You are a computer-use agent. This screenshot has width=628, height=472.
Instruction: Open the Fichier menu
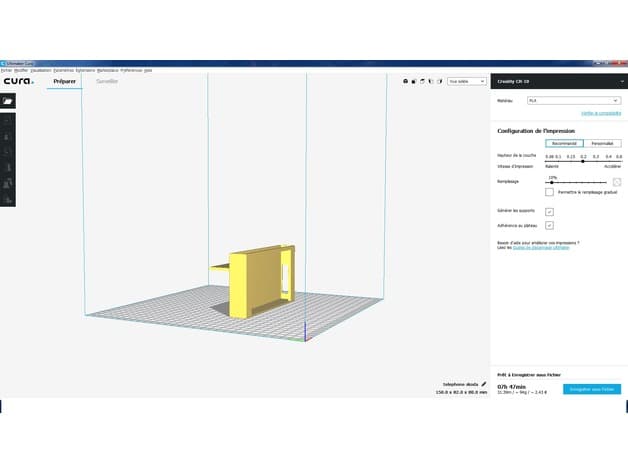(6, 70)
